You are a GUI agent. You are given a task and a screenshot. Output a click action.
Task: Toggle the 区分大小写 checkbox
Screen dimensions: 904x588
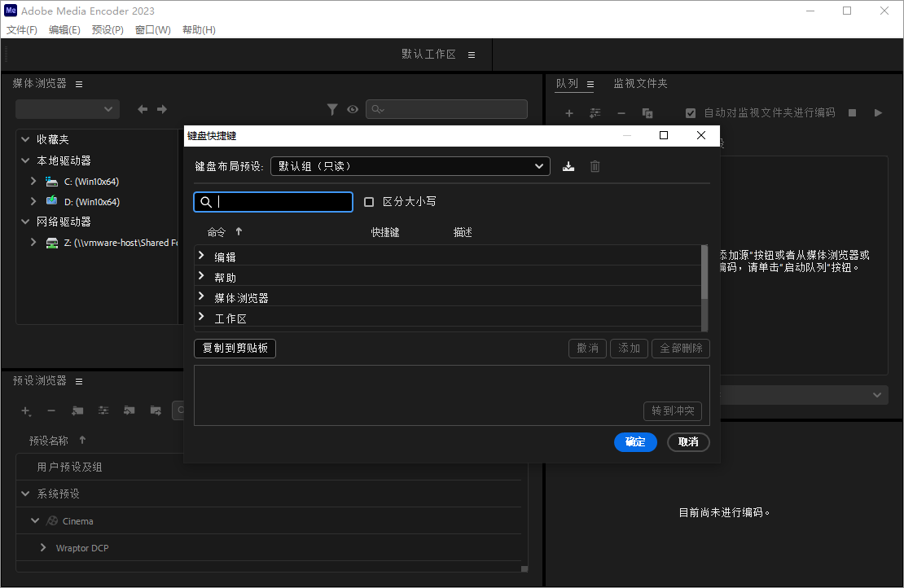tap(368, 201)
